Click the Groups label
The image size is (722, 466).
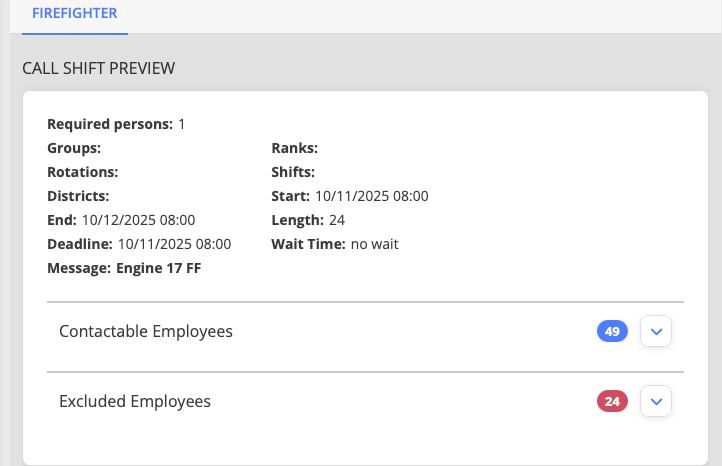pos(74,148)
